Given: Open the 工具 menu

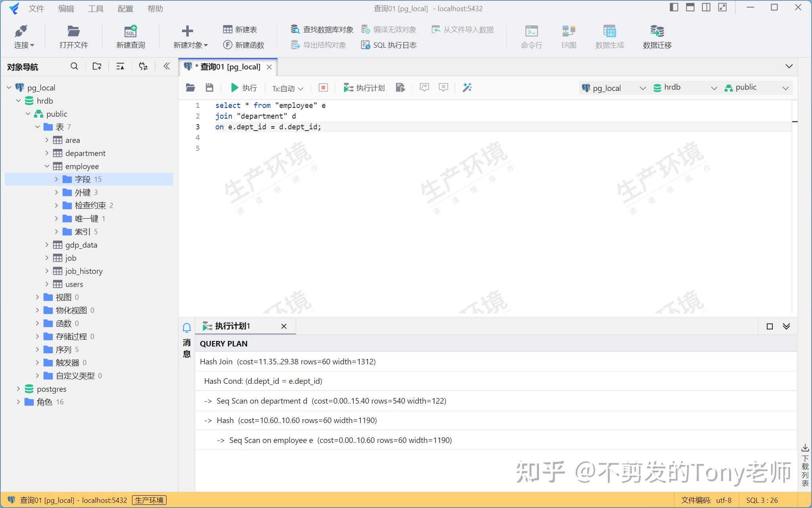Looking at the screenshot, I should (95, 8).
